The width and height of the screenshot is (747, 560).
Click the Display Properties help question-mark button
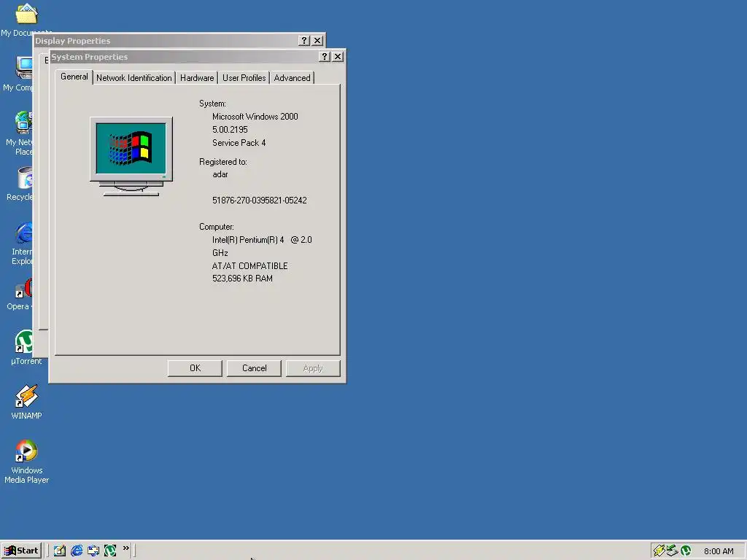(304, 41)
